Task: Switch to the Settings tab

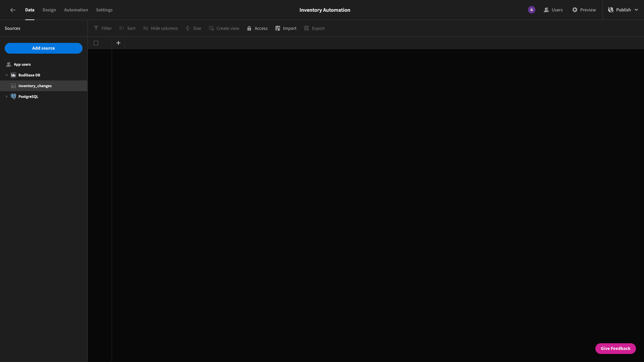Action: [104, 10]
